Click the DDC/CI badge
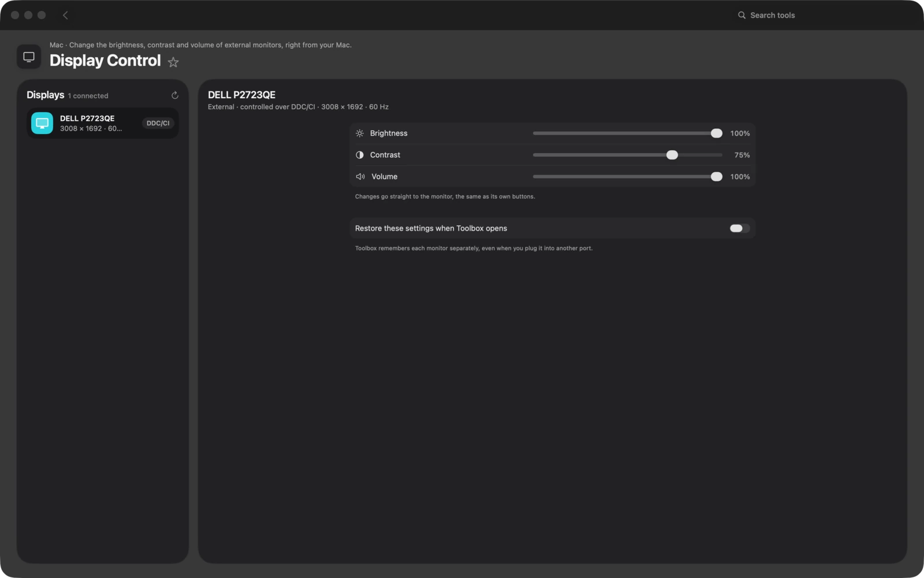The image size is (924, 578). coord(158,123)
